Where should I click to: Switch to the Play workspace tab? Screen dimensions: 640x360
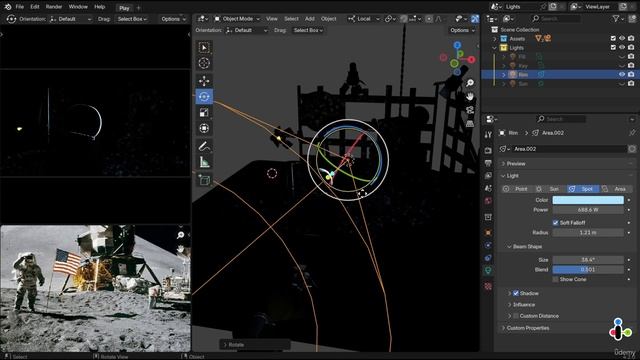coord(124,8)
